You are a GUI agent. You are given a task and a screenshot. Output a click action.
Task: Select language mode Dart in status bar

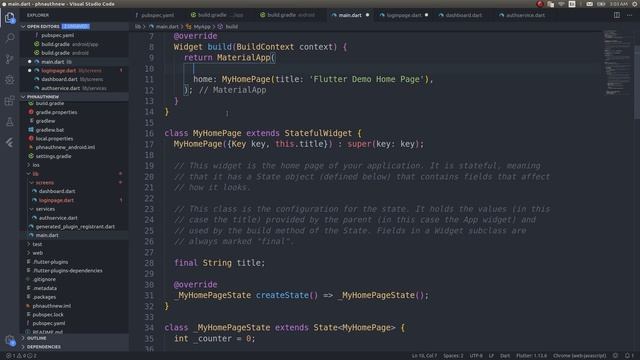505,356
